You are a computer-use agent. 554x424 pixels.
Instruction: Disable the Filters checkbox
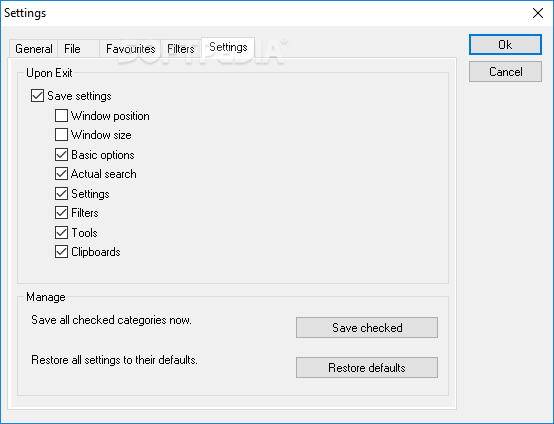[x=61, y=212]
